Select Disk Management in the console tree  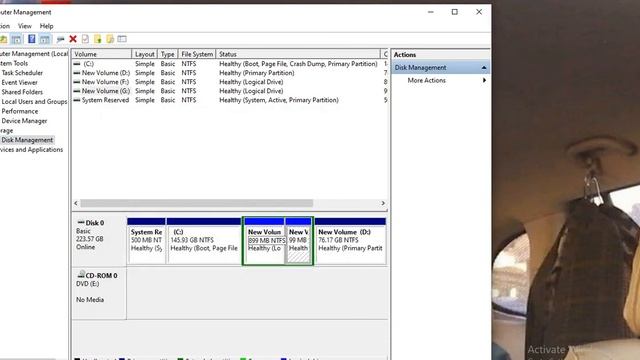pyautogui.click(x=27, y=140)
